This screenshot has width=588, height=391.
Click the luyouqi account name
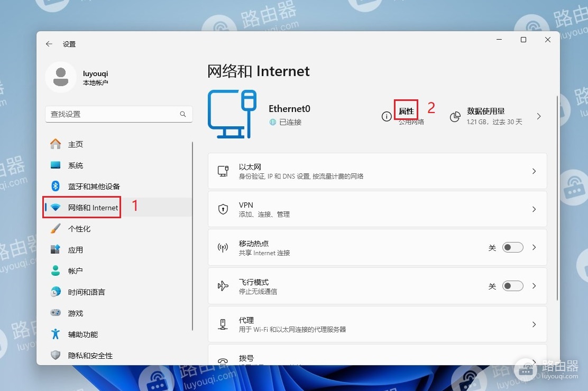coord(95,73)
